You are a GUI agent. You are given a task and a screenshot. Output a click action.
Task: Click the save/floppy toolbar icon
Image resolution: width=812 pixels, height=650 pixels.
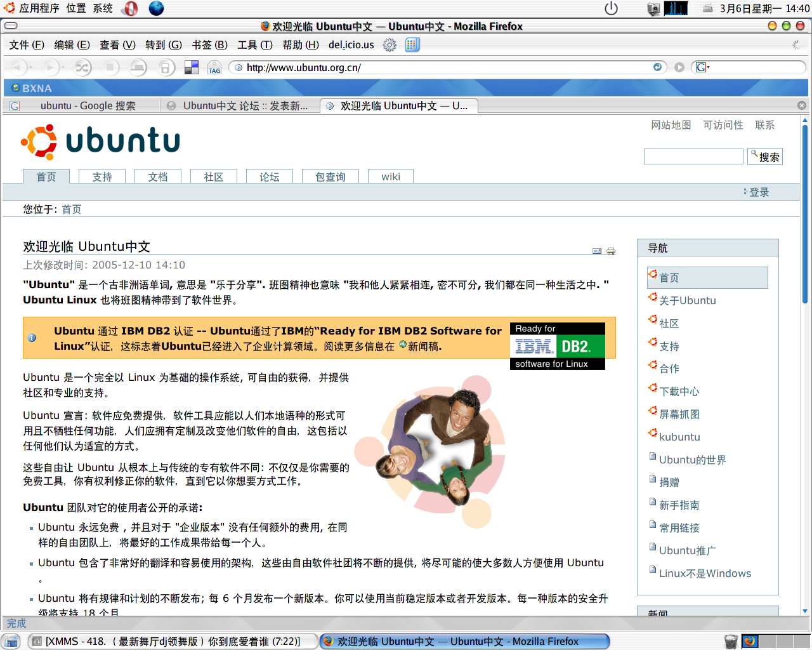166,67
